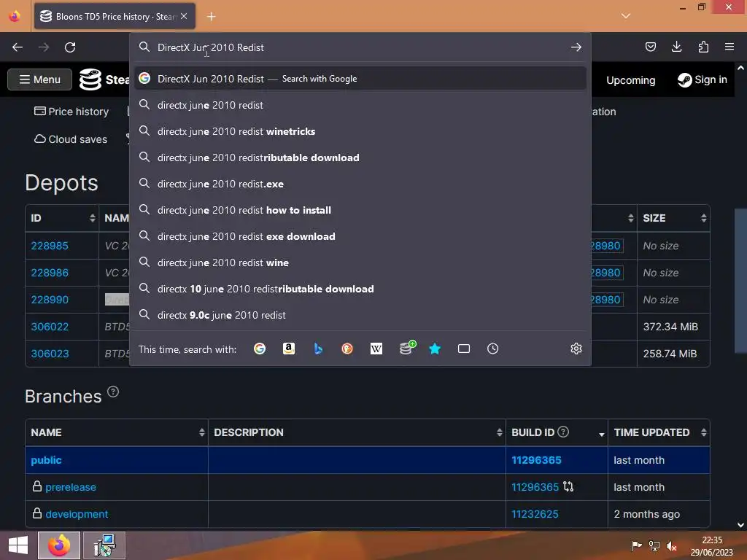Click the muted volume tray icon

coord(672,545)
